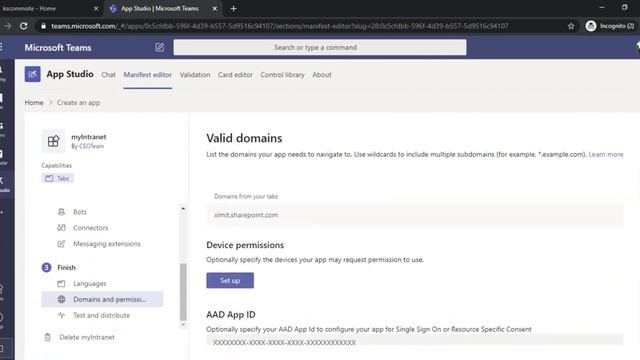Screen dimensions: 640x360
Task: Click the Set up button
Action: [230, 280]
